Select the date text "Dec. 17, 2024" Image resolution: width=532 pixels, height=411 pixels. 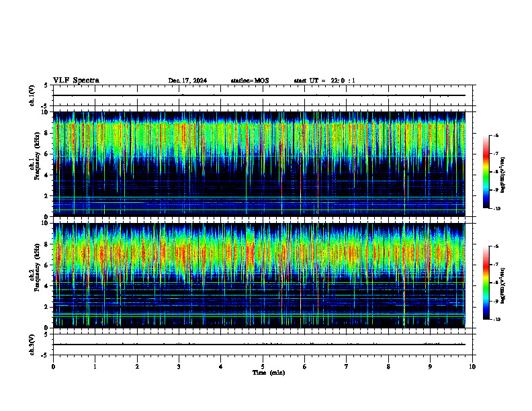187,81
